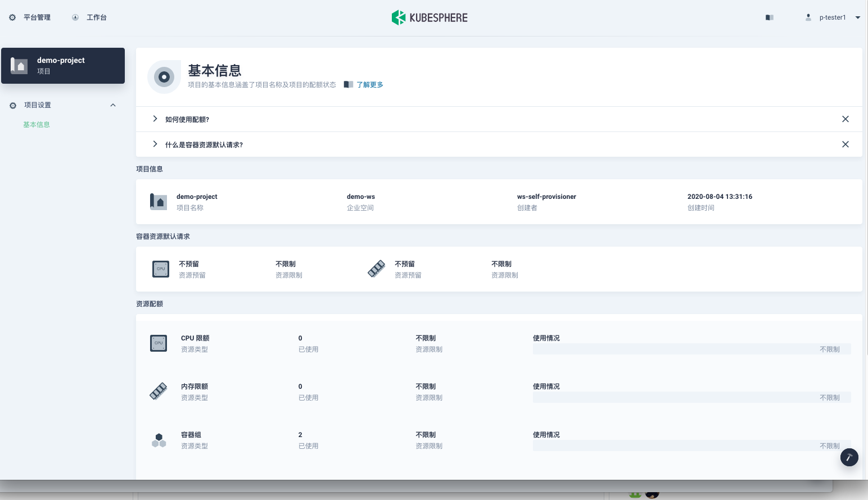This screenshot has width=868, height=500.
Task: Click the floating hammer toolbox button
Action: [x=849, y=457]
